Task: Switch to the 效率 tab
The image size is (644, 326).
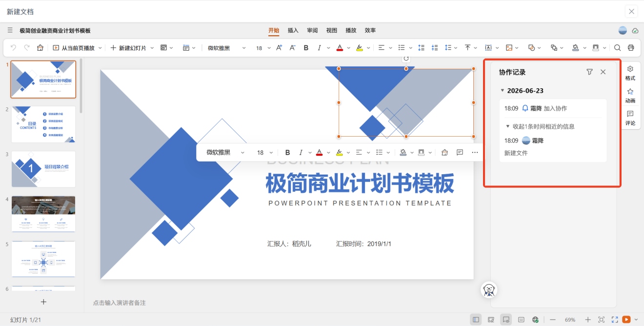Action: point(370,30)
